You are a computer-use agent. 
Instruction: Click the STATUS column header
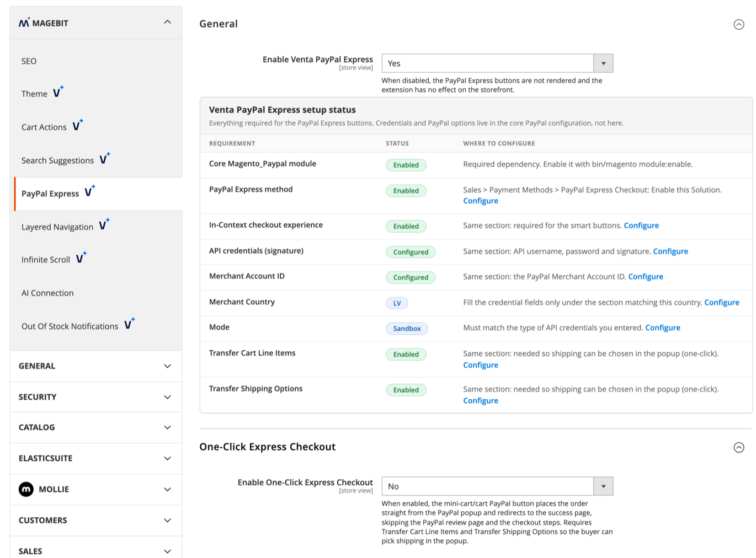coord(397,143)
